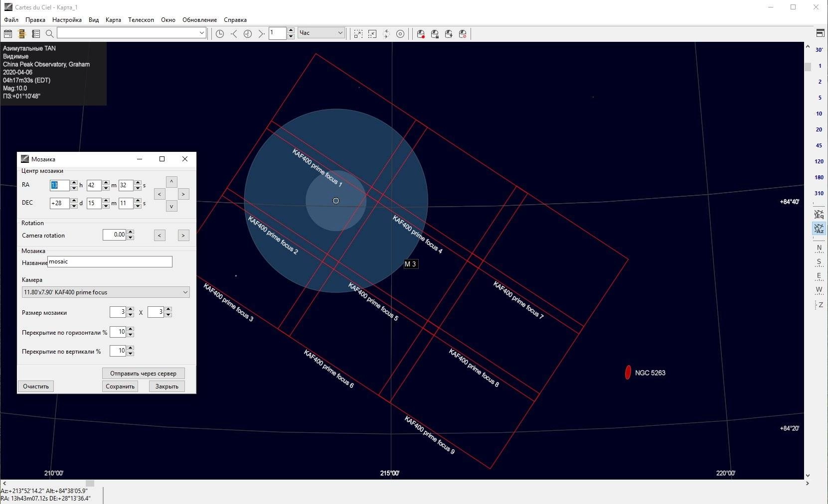Open the Час time unit dropdown
828x504 pixels.
click(322, 33)
